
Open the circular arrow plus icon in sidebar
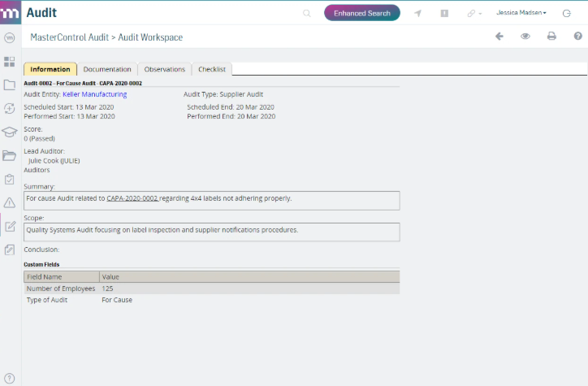point(10,108)
